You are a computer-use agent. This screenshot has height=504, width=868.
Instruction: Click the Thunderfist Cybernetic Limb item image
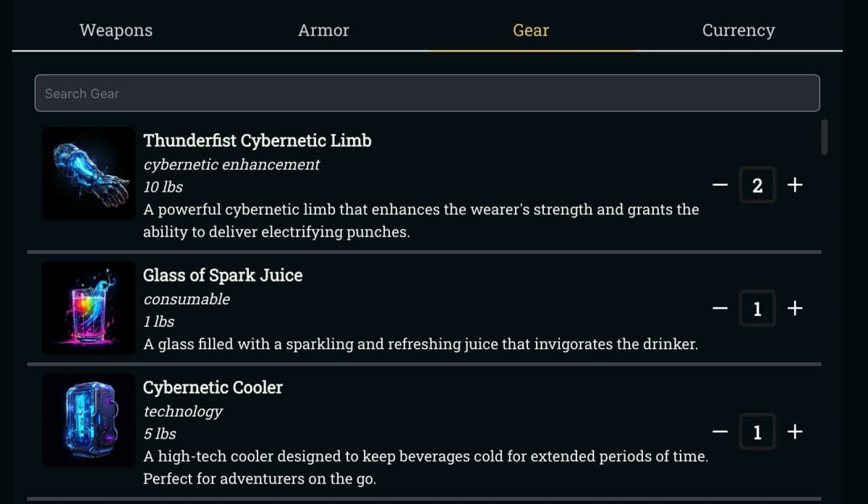coord(89,174)
